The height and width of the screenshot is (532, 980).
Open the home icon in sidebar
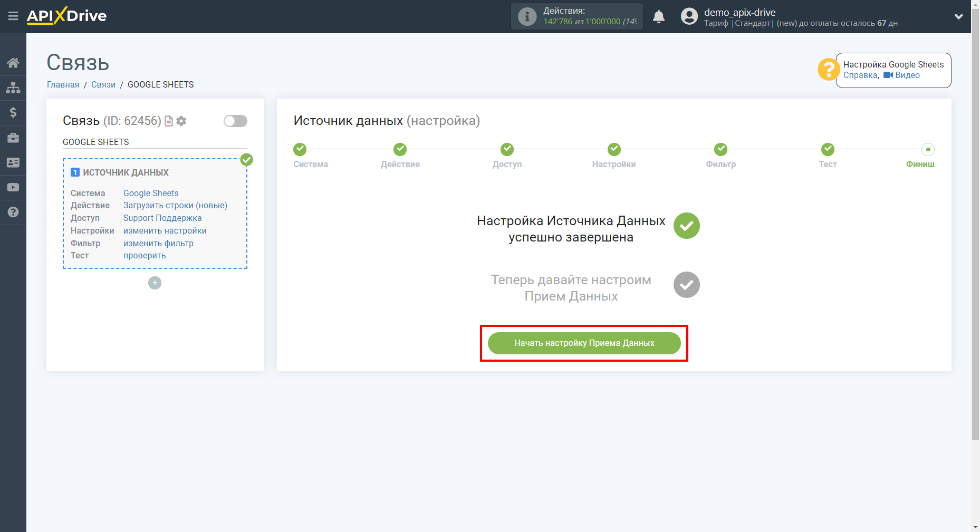coord(13,63)
